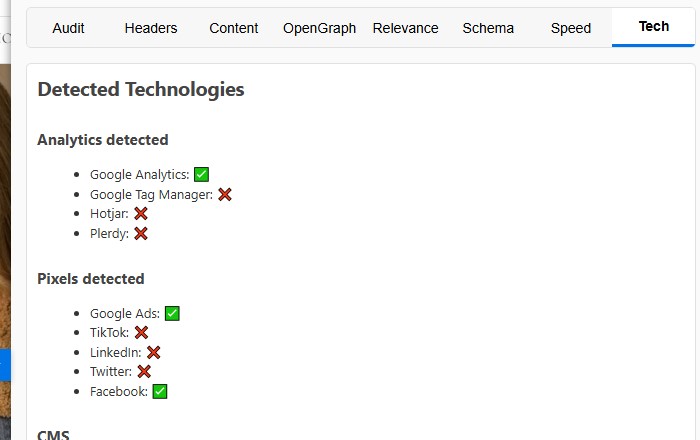The image size is (700, 440).
Task: Click the Pixels detected section heading
Action: click(91, 279)
